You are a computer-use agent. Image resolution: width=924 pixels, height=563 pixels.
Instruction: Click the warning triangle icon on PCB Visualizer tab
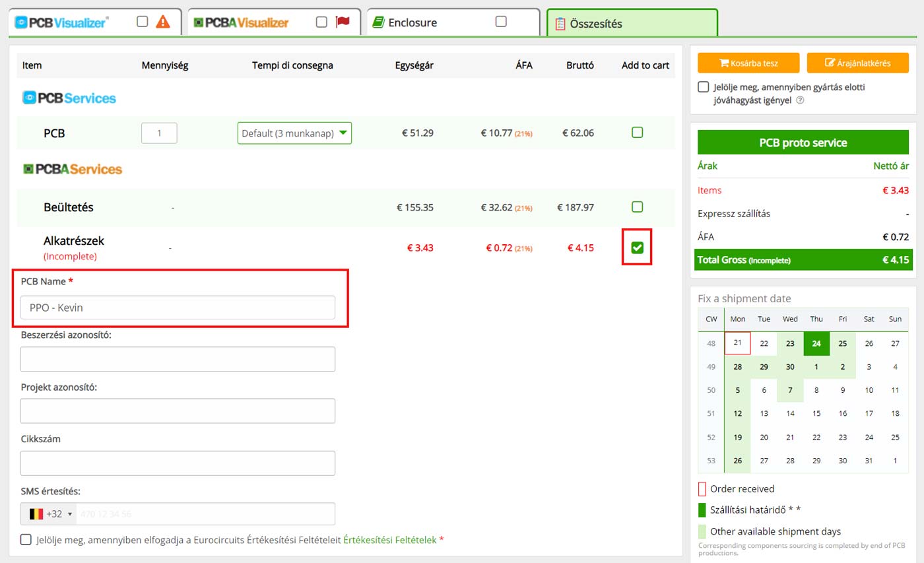pyautogui.click(x=162, y=22)
